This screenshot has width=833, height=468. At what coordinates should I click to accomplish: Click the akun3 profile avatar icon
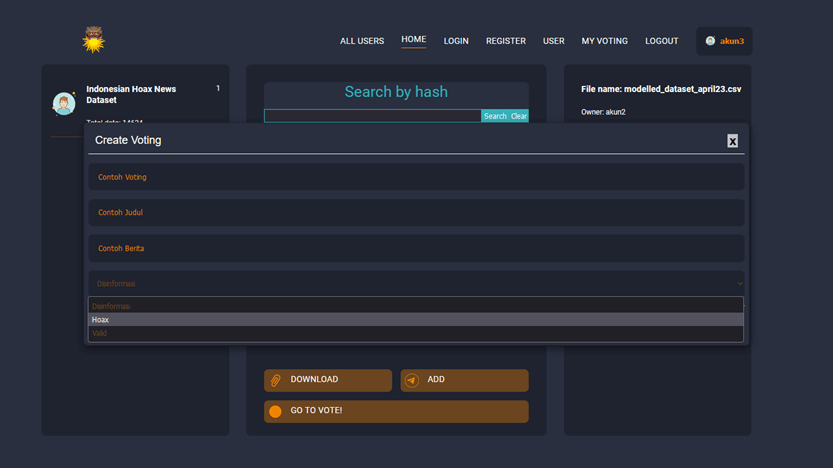pyautogui.click(x=710, y=41)
